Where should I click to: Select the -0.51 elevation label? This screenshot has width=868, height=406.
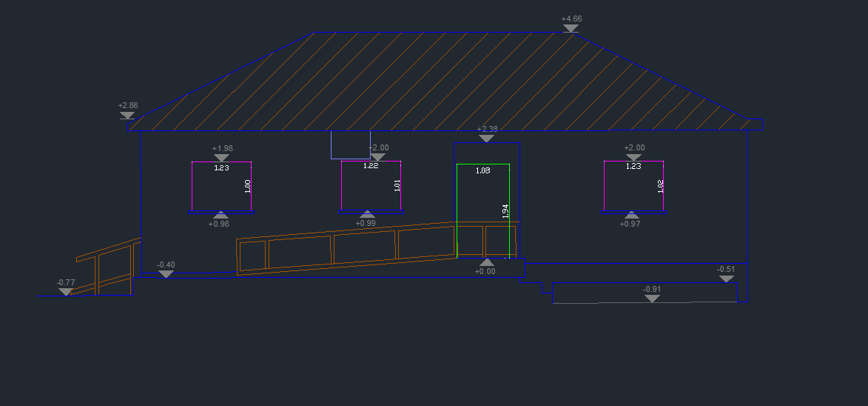point(726,270)
